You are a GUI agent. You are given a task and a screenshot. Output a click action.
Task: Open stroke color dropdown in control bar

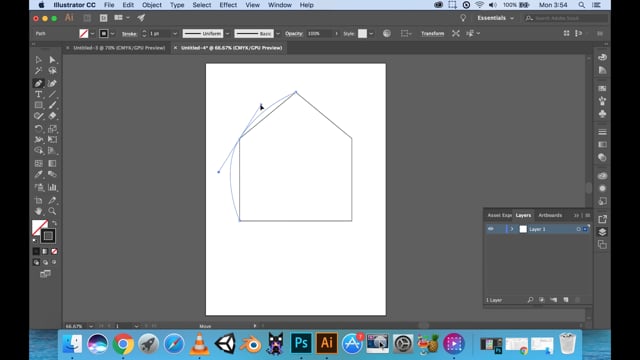pyautogui.click(x=112, y=33)
